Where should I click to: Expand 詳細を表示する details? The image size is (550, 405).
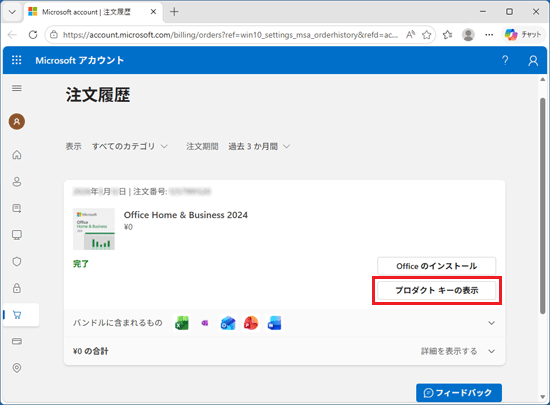(458, 351)
